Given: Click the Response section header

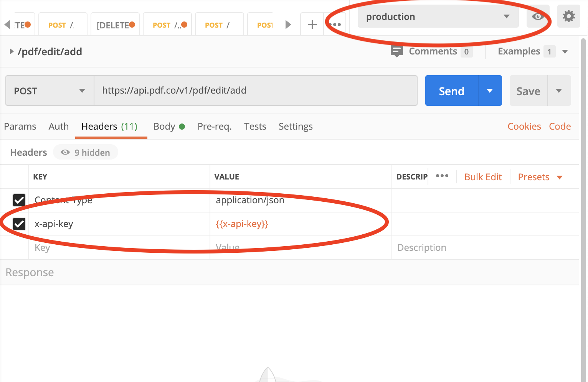Looking at the screenshot, I should pyautogui.click(x=289, y=272).
